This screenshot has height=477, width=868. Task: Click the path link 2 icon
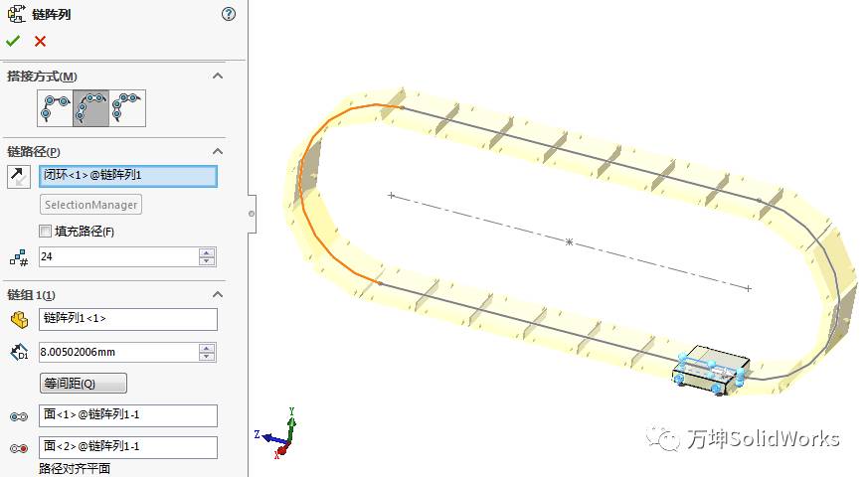click(x=19, y=448)
